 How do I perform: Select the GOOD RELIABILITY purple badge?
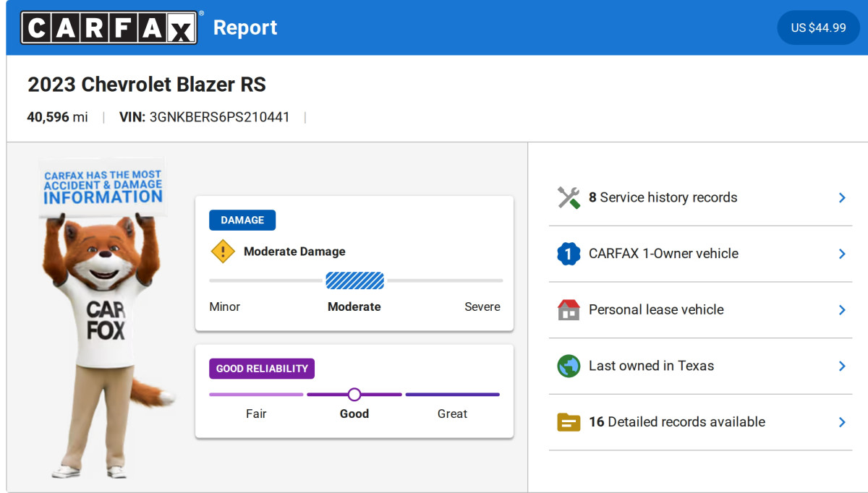click(x=262, y=369)
